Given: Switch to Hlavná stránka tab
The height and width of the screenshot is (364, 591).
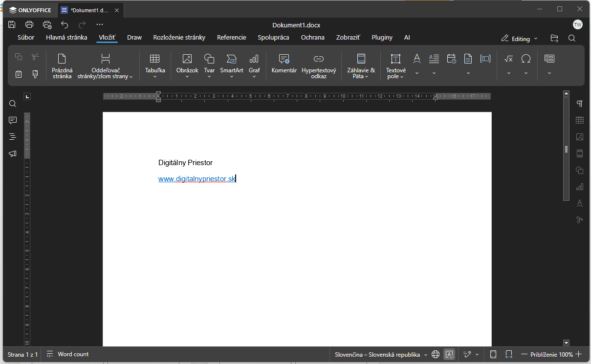Looking at the screenshot, I should pyautogui.click(x=66, y=38).
